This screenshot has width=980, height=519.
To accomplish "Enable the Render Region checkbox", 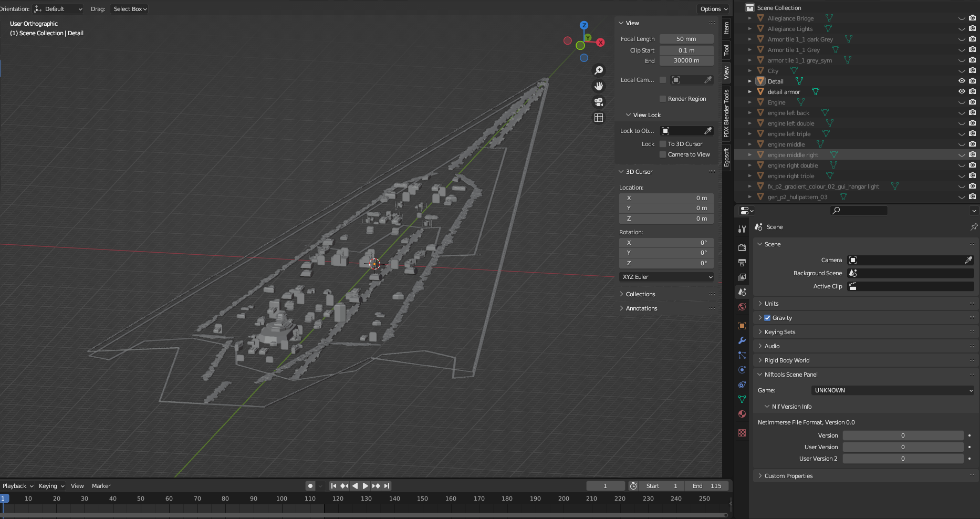I will click(663, 99).
